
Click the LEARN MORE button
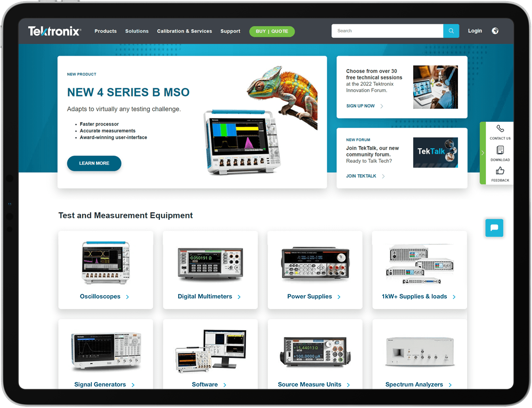point(94,163)
